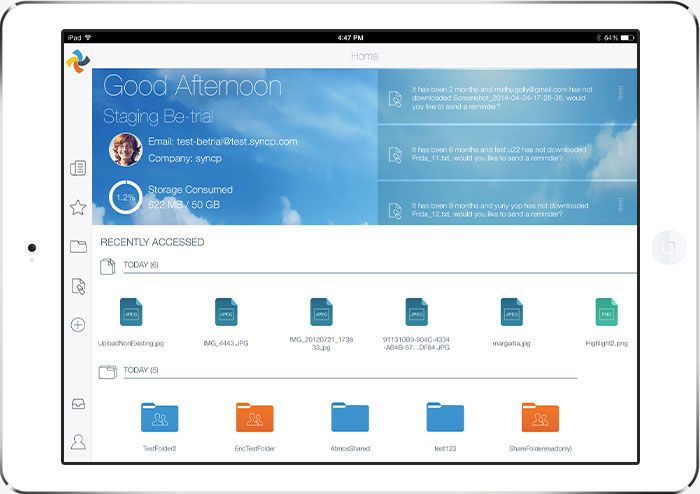Viewport: 700px width, 494px height.
Task: Tap battery indicator in status bar
Action: pos(627,37)
